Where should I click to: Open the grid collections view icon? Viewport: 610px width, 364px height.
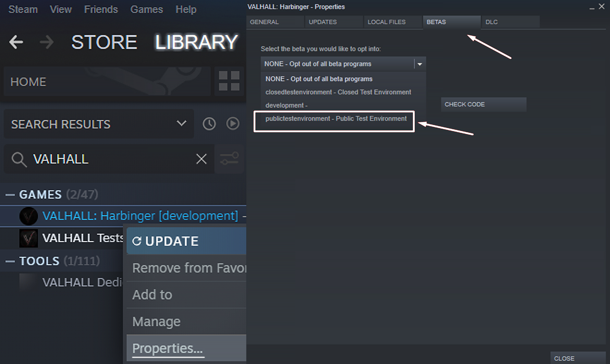229,81
